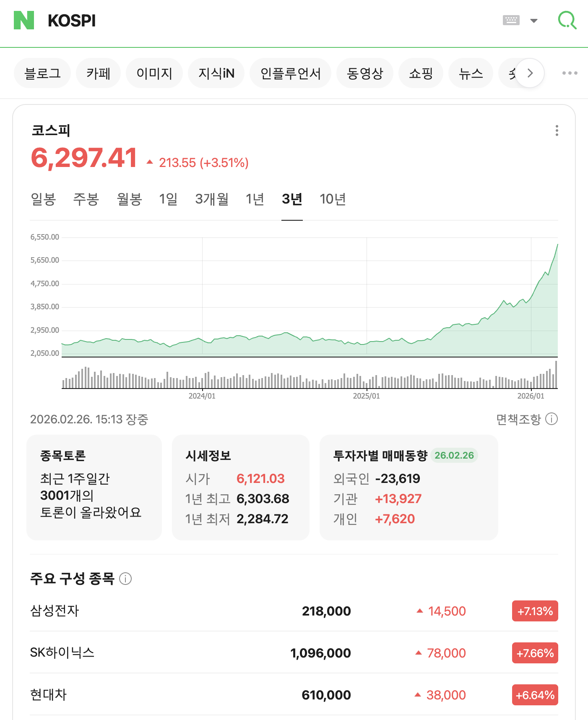The height and width of the screenshot is (720, 588).
Task: Click the trading volume bar chart
Action: 310,374
